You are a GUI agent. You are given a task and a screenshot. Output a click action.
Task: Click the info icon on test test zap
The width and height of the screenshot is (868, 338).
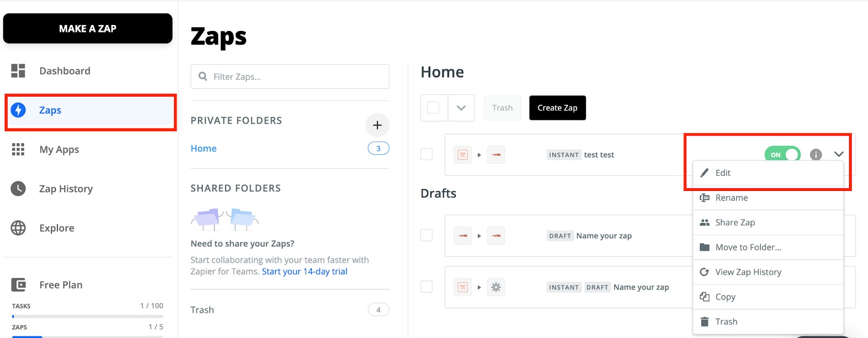point(815,155)
